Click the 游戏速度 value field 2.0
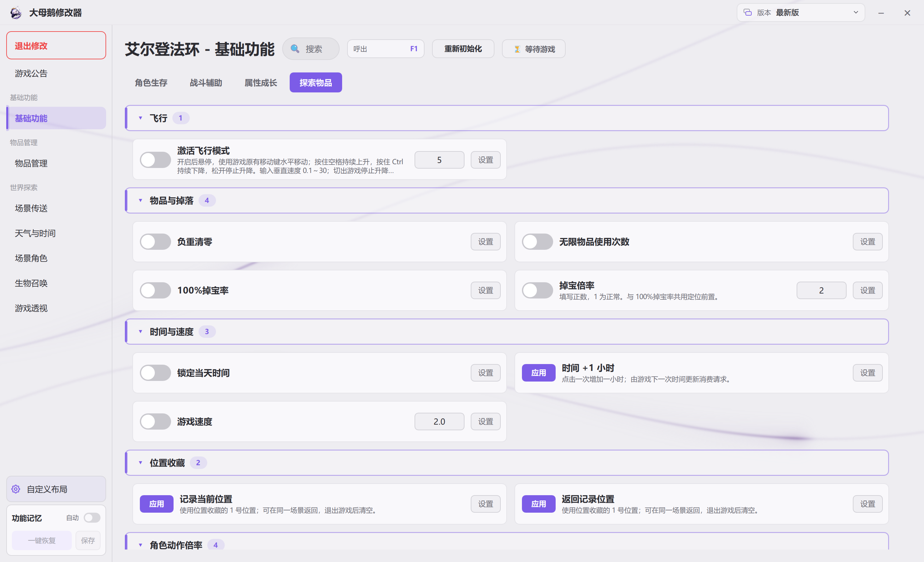The height and width of the screenshot is (562, 924). (x=440, y=422)
